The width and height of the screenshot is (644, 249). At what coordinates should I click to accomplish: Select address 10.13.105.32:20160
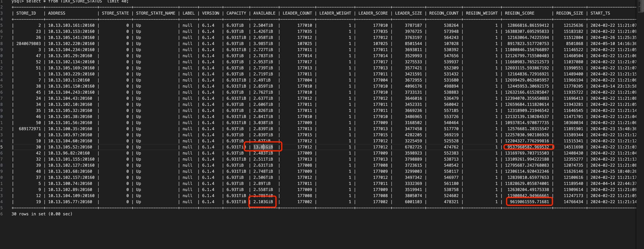point(70,111)
